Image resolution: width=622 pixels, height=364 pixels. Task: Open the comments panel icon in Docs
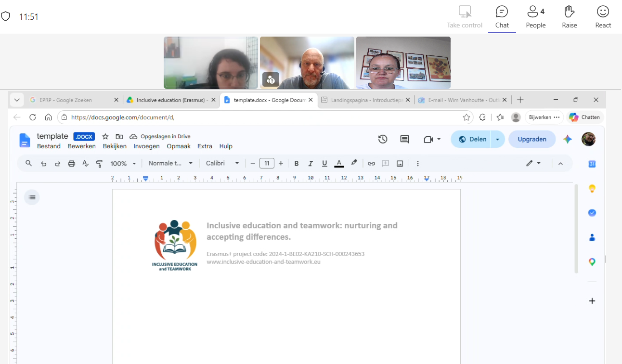point(405,139)
